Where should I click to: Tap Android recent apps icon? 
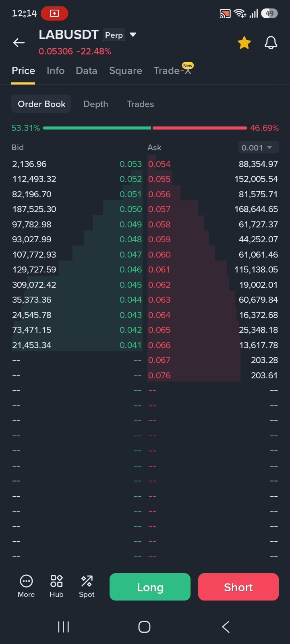tap(63, 627)
